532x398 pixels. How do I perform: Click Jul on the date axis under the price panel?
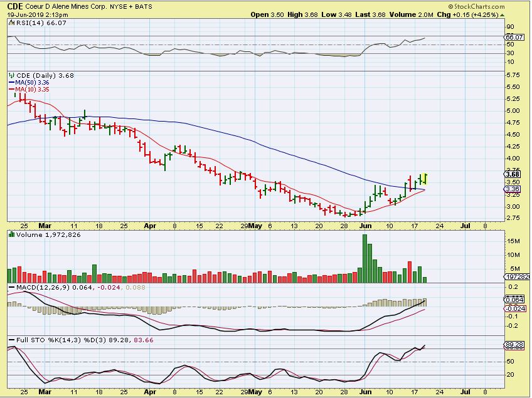(465, 226)
